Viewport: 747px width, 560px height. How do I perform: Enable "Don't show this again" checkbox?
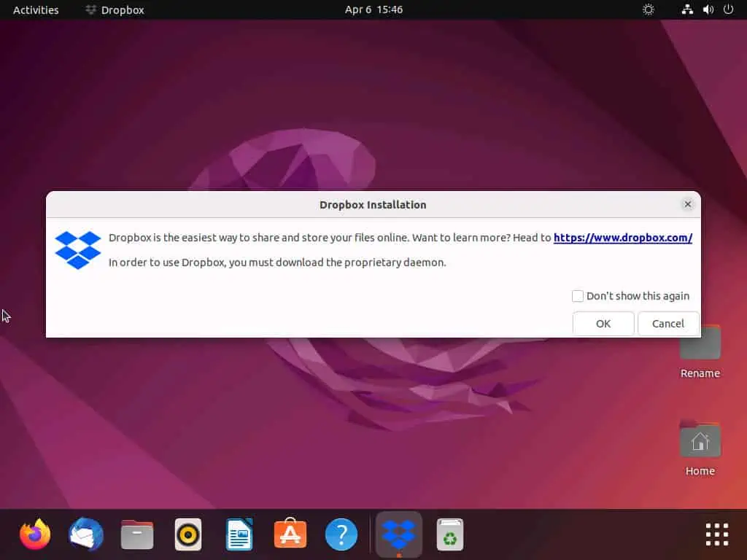578,296
